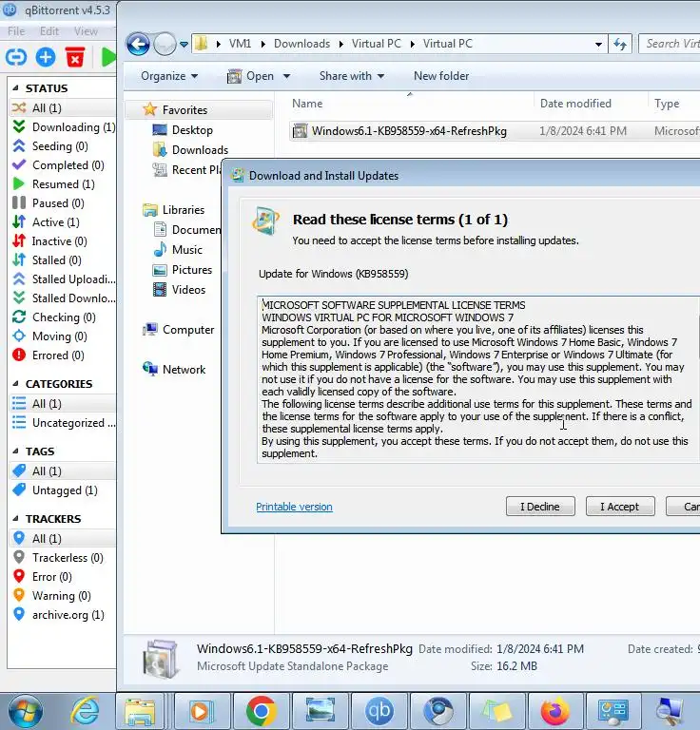Select Uncategorized category filter
This screenshot has width=700, height=730.
pos(64,423)
